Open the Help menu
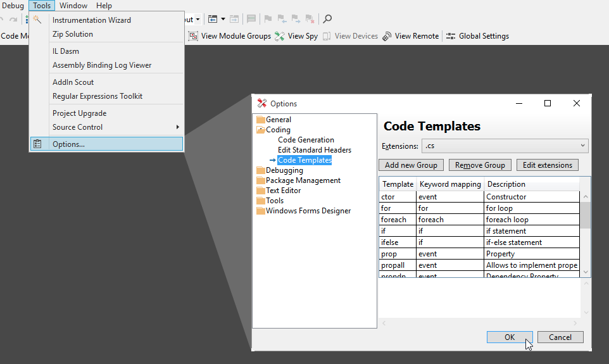Screen dimensions: 609x364 [104, 6]
